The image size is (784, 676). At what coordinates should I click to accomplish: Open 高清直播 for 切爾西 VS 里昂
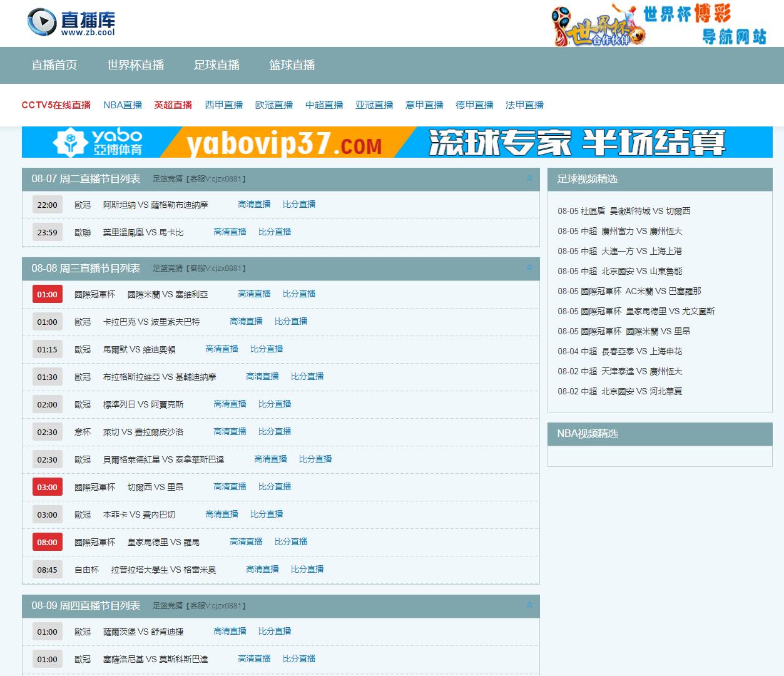pyautogui.click(x=230, y=487)
